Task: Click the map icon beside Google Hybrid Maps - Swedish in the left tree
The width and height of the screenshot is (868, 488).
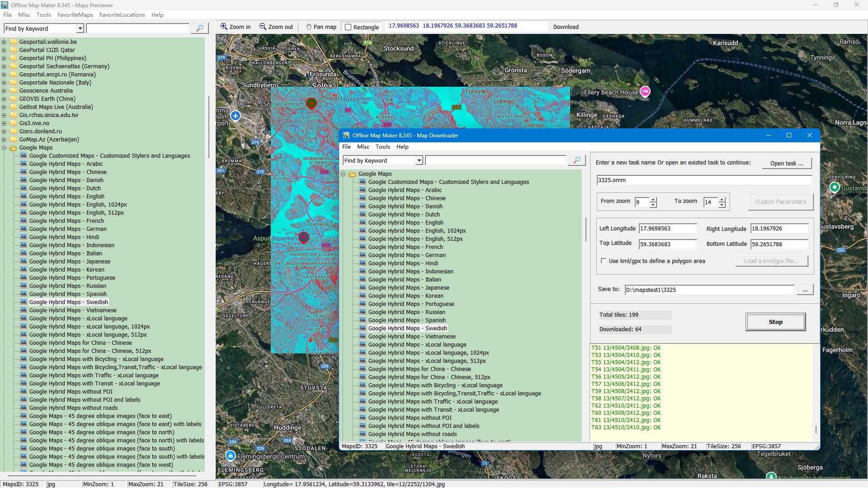Action: click(x=24, y=302)
